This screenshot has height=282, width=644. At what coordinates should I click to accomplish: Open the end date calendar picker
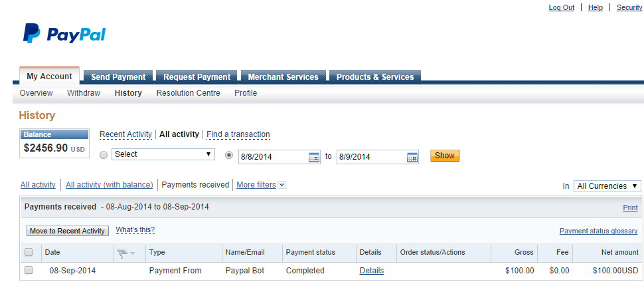point(412,157)
